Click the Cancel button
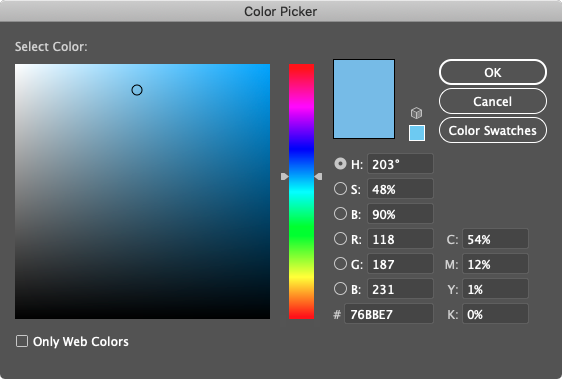The image size is (562, 379). coord(493,101)
